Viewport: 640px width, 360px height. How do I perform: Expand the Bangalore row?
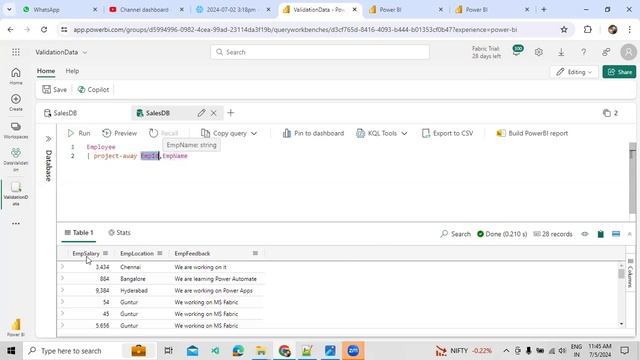tap(62, 278)
